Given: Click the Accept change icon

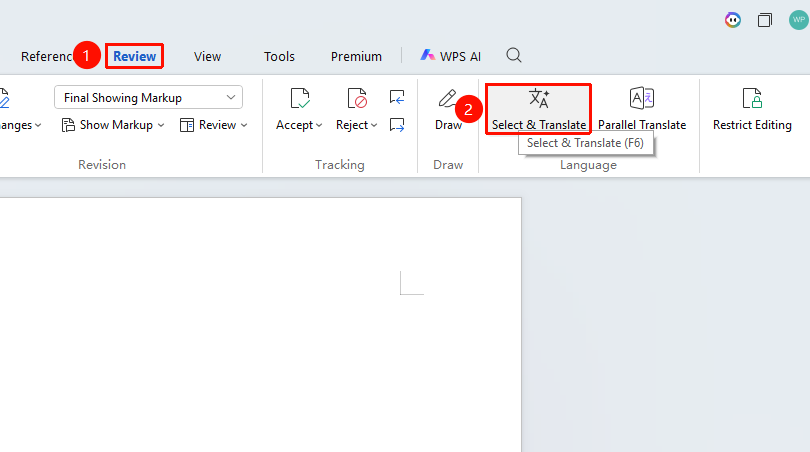Looking at the screenshot, I should [x=300, y=98].
